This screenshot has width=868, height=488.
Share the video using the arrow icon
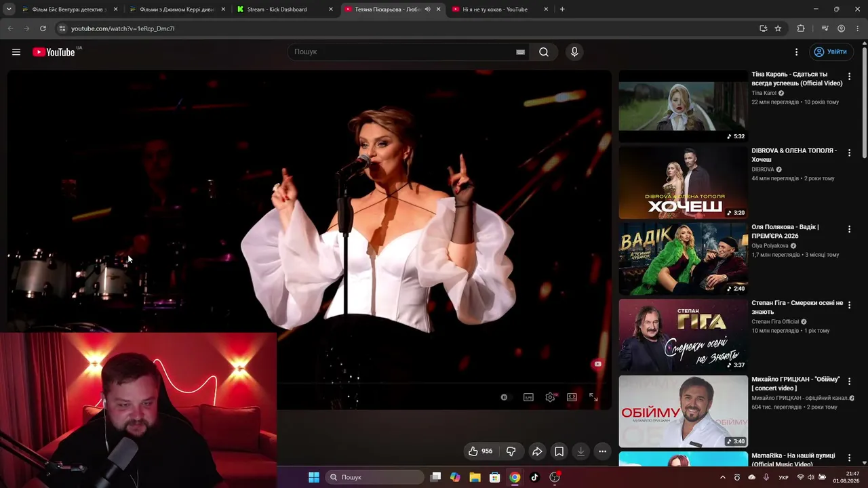537,451
